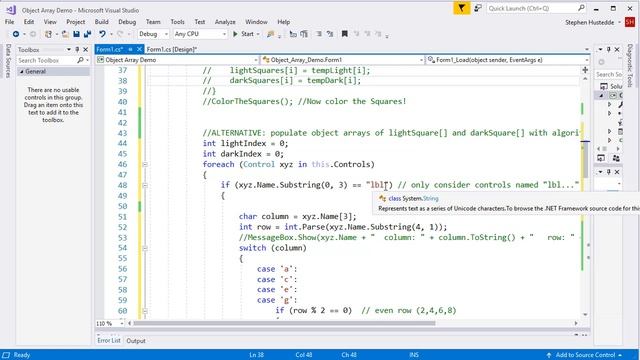Close the Solution Explorer panel
The image size is (640, 360).
[617, 49]
